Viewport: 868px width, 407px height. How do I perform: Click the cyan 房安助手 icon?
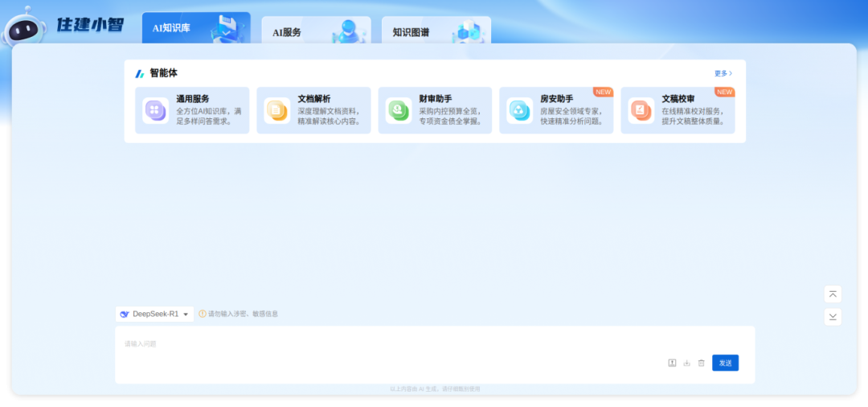[520, 110]
